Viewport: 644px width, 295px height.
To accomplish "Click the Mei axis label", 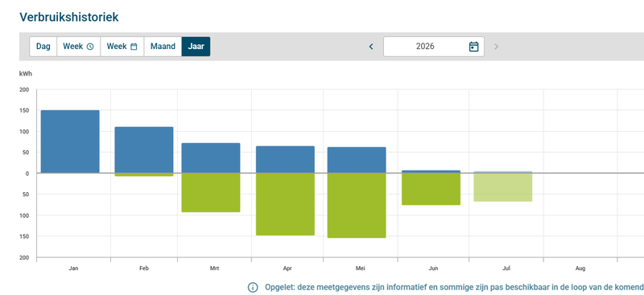I will tap(360, 268).
